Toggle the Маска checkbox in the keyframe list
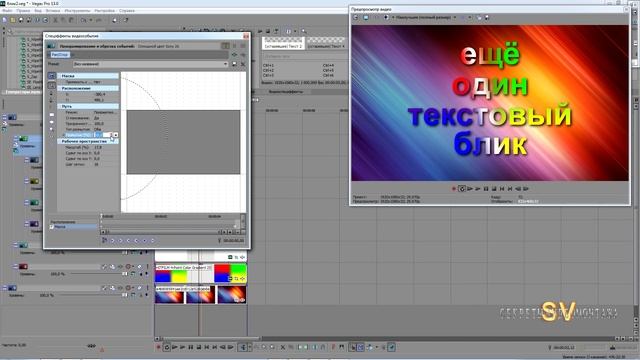 (x=52, y=227)
